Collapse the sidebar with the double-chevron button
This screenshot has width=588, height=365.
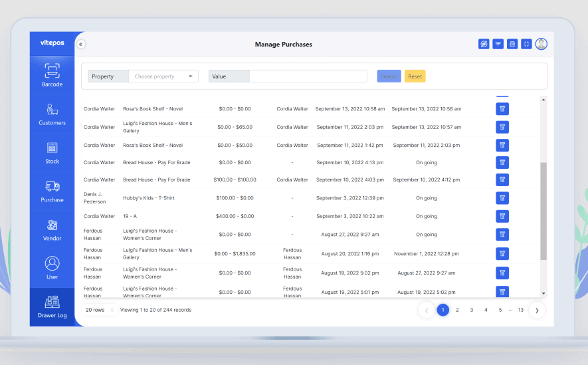click(x=80, y=45)
